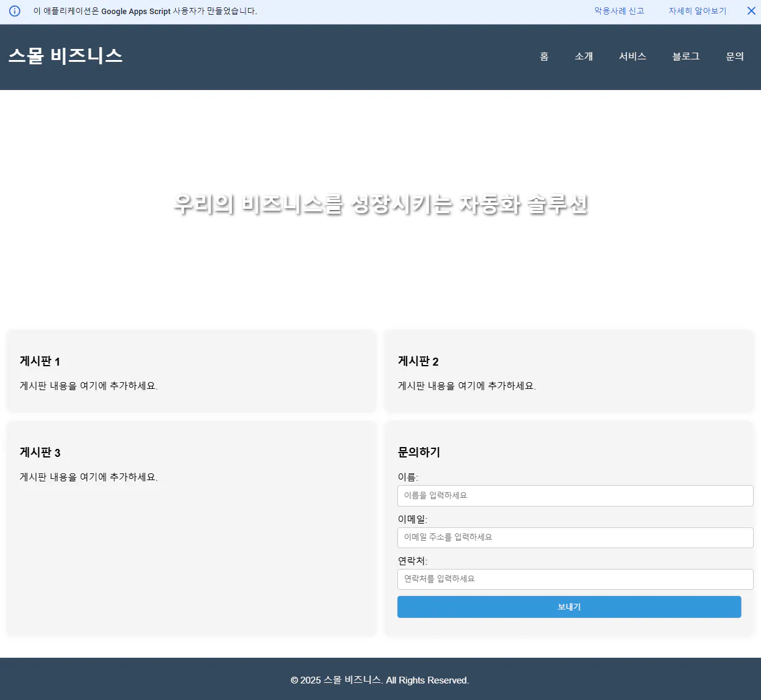Click the copyright text in the footer
The width and height of the screenshot is (761, 700).
(x=380, y=680)
